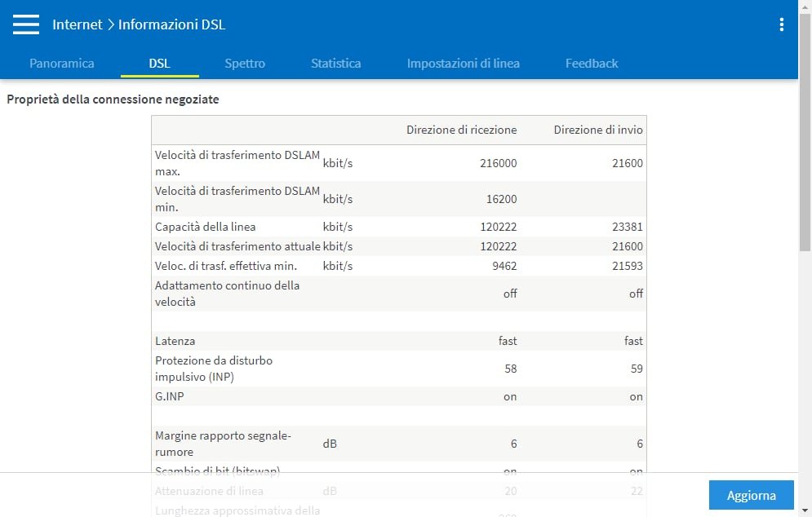This screenshot has height=517, width=812.
Task: Click the INP receive value 58
Action: [x=511, y=369]
